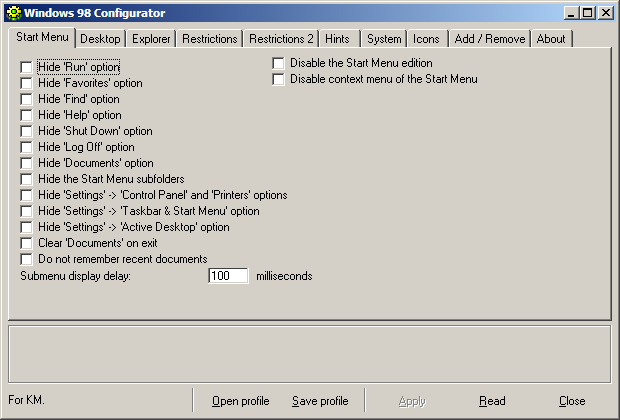Toggle Hide 'Help' option
620x420 pixels.
tap(26, 115)
